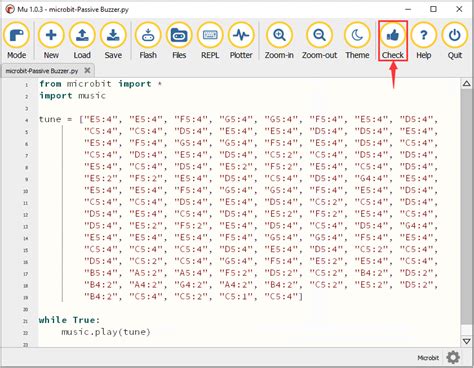Open the Help documentation
Screen dimensions: 474x368
pyautogui.click(x=423, y=41)
